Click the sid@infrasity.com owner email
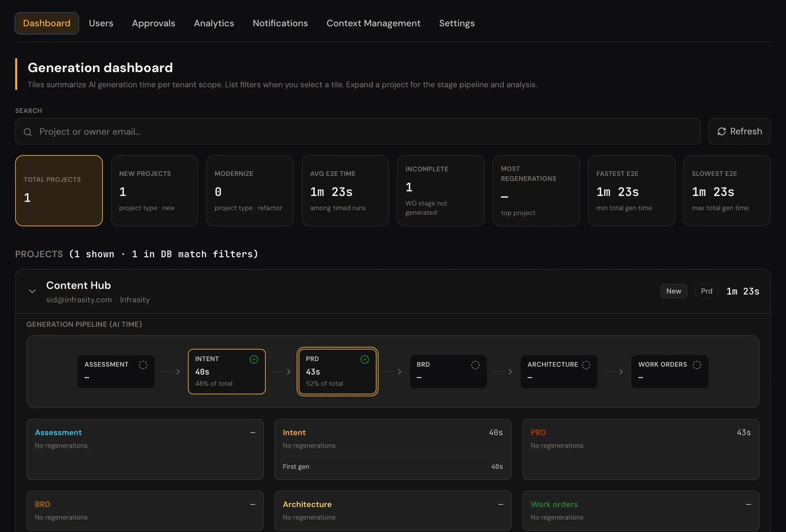Image resolution: width=786 pixels, height=532 pixels. (79, 300)
